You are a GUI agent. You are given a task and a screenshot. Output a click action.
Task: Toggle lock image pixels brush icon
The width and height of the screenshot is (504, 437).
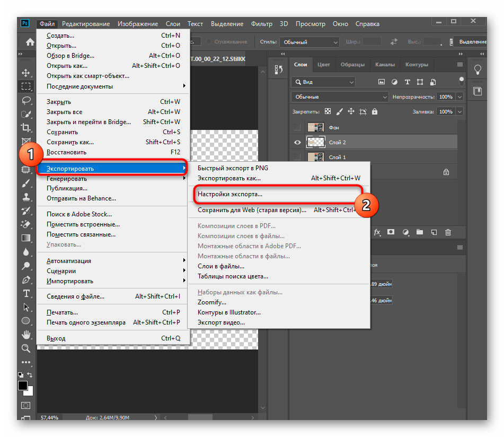(339, 111)
